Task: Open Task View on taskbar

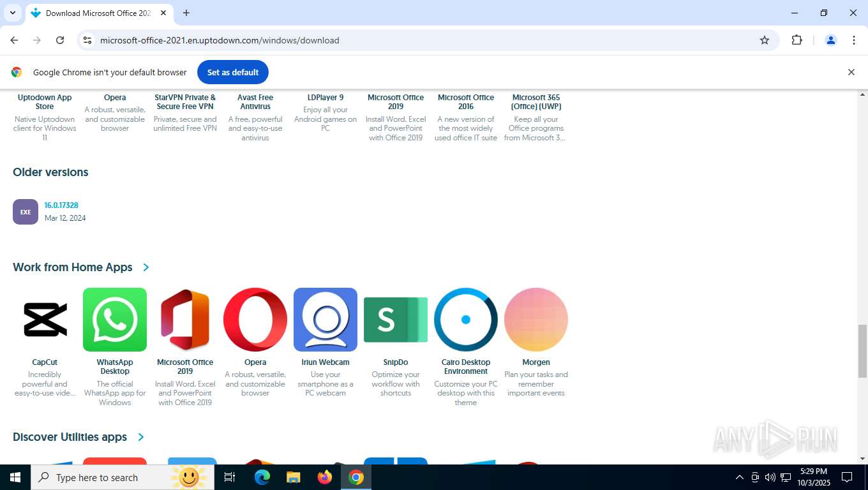Action: coord(230,477)
